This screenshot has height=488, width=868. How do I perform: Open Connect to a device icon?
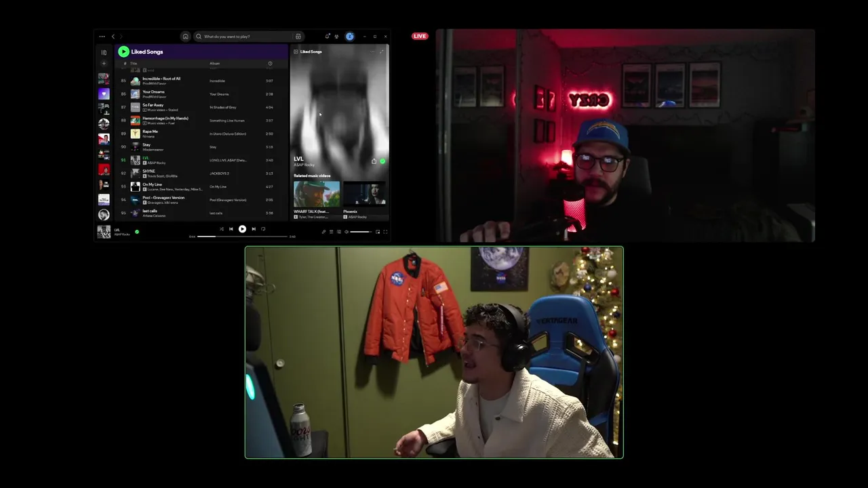tap(339, 232)
